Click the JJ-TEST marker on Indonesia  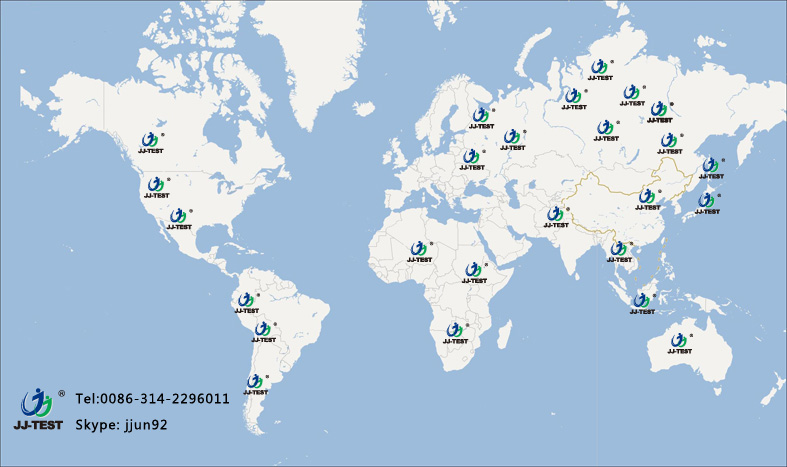tap(643, 303)
